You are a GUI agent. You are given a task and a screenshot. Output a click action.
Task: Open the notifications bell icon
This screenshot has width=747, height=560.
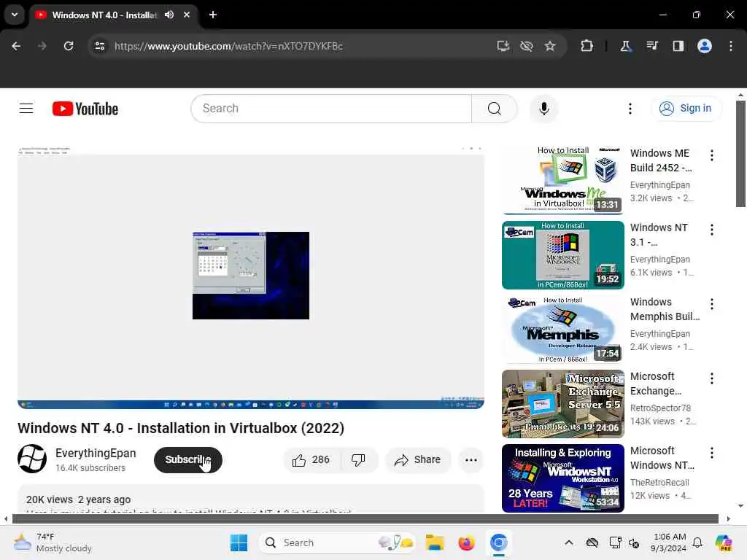(x=697, y=542)
